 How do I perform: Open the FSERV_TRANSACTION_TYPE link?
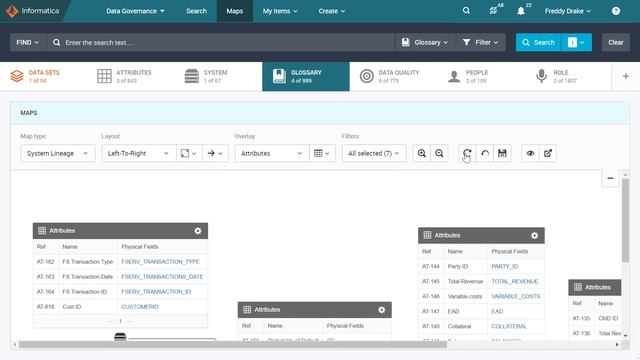(160, 262)
